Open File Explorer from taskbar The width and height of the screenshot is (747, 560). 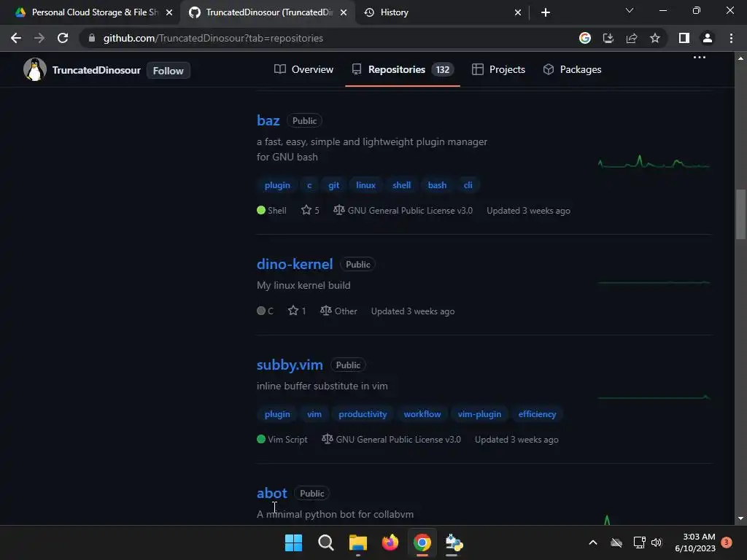click(x=357, y=542)
